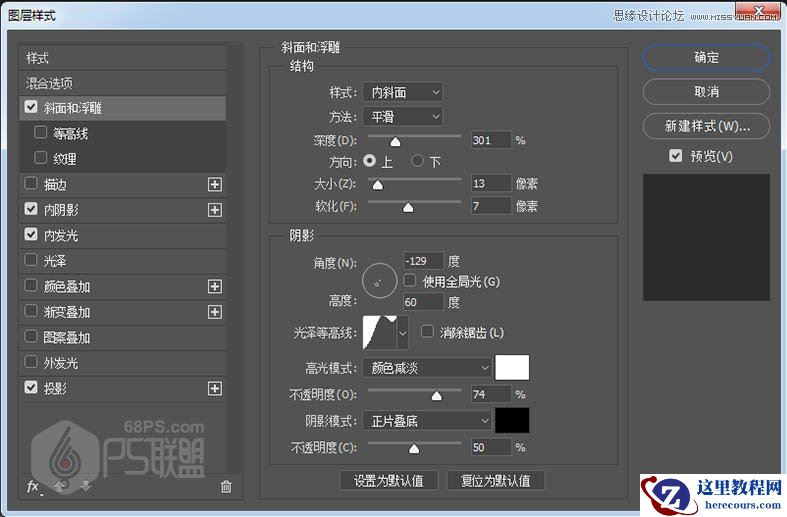787x517 pixels.
Task: Select the 投影 list item
Action: click(122, 389)
